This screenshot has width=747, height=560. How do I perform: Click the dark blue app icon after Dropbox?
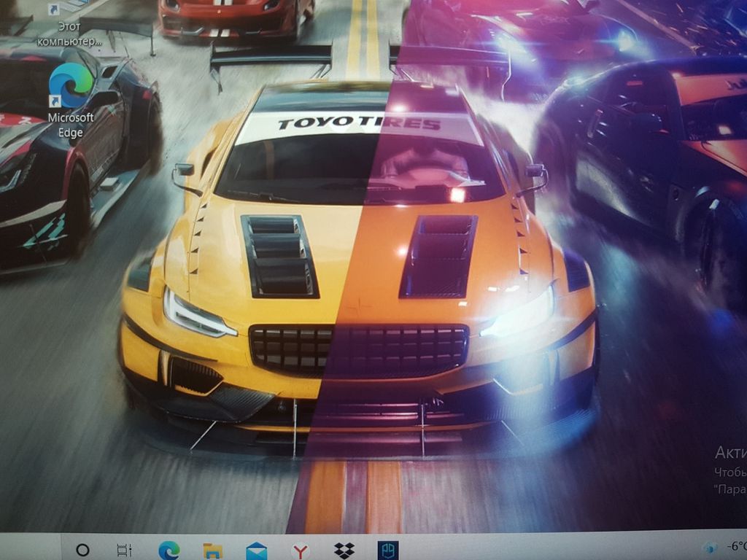[387, 550]
